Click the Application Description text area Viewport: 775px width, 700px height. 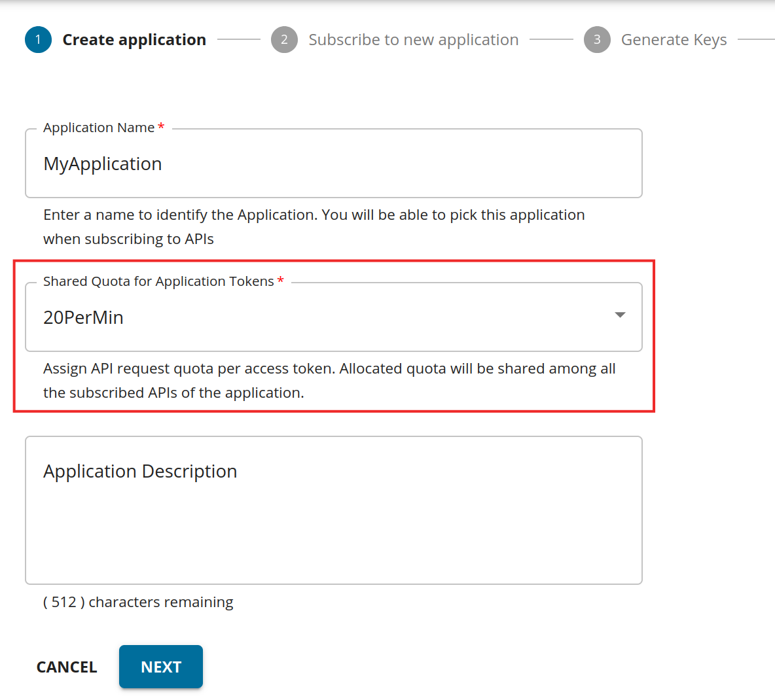click(x=334, y=510)
